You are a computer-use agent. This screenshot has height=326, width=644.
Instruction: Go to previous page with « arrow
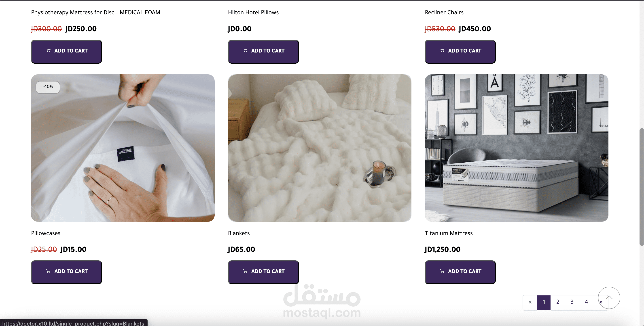click(530, 302)
